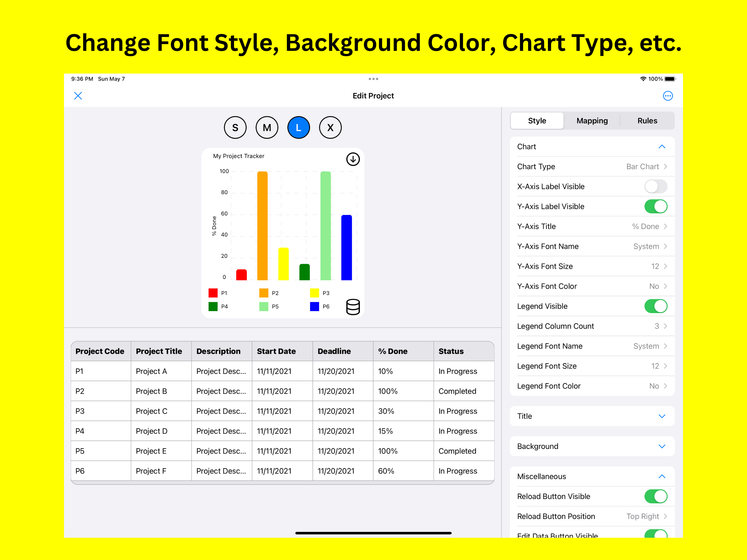Screen dimensions: 747x560
Task: Open the more options ellipsis menu
Action: tap(668, 96)
